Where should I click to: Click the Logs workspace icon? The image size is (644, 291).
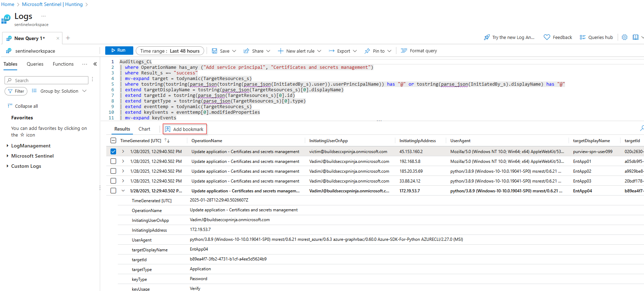(6, 19)
